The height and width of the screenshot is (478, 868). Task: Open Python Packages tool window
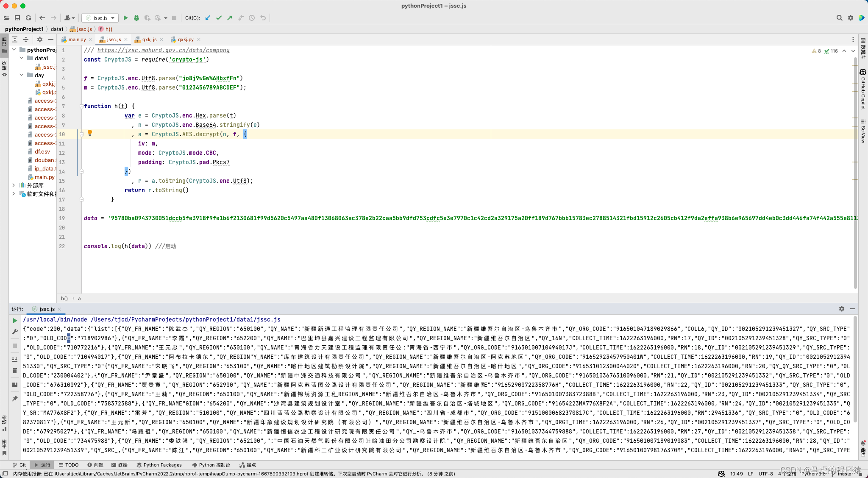[x=159, y=465]
